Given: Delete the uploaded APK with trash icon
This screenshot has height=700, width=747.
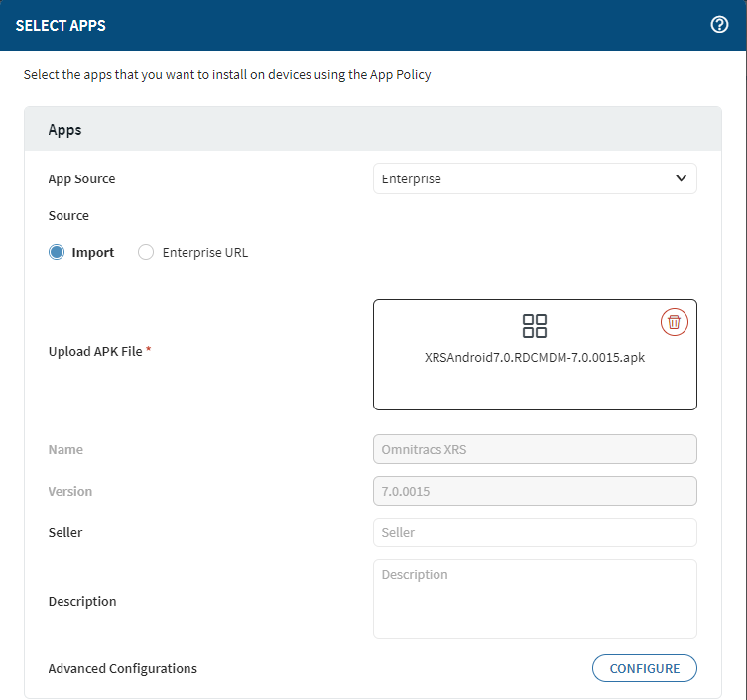Looking at the screenshot, I should 674,322.
